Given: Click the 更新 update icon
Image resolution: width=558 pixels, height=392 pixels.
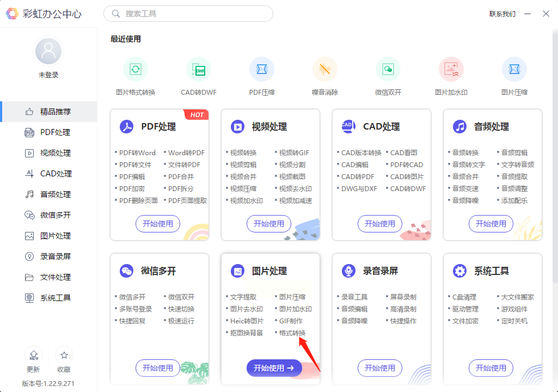Looking at the screenshot, I should [x=34, y=355].
